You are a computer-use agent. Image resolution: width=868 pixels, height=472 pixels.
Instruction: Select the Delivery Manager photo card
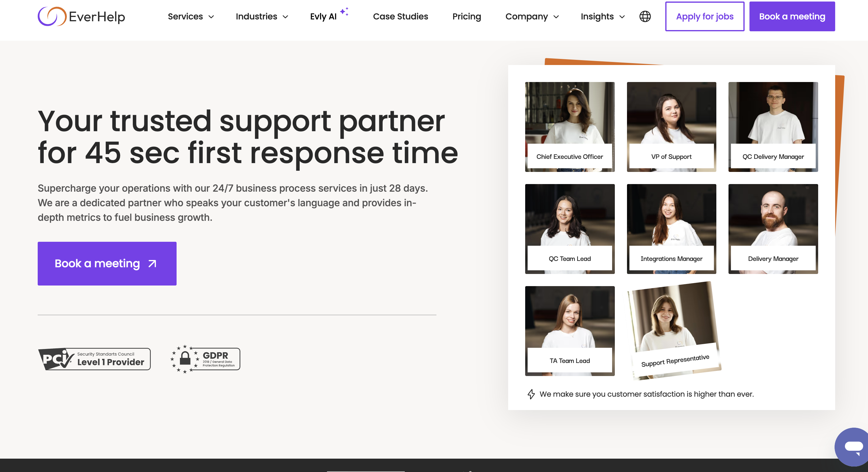pos(773,229)
